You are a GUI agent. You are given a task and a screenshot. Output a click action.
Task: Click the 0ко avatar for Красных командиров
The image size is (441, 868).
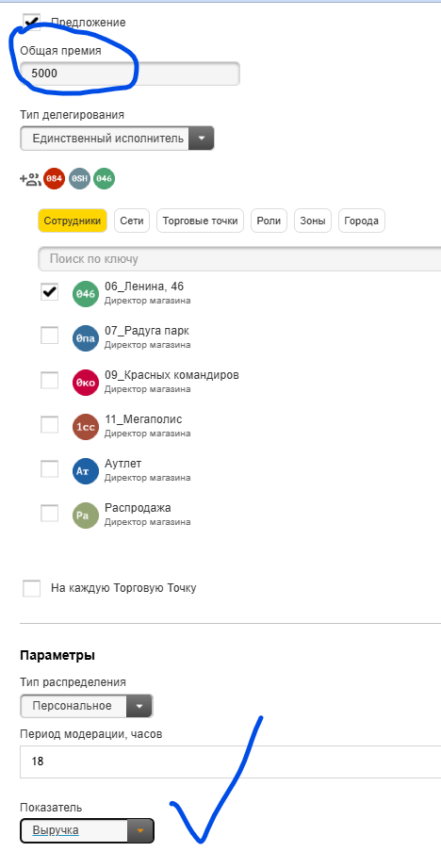(x=86, y=382)
